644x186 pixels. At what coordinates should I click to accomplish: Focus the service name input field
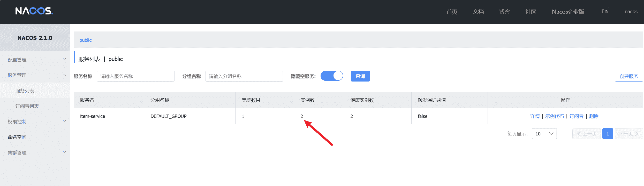(x=135, y=76)
